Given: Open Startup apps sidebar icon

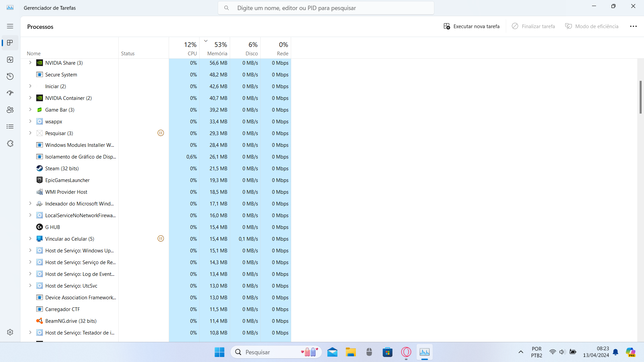Looking at the screenshot, I should pyautogui.click(x=10, y=93).
